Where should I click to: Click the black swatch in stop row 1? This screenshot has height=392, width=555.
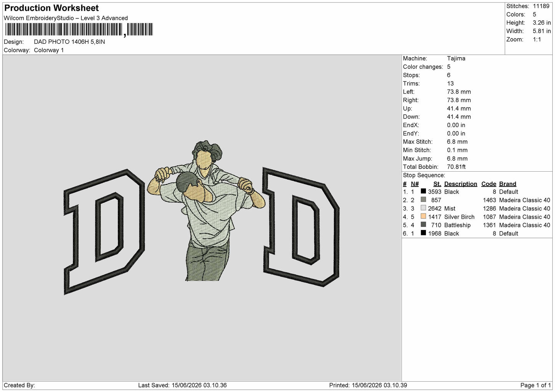click(x=423, y=191)
